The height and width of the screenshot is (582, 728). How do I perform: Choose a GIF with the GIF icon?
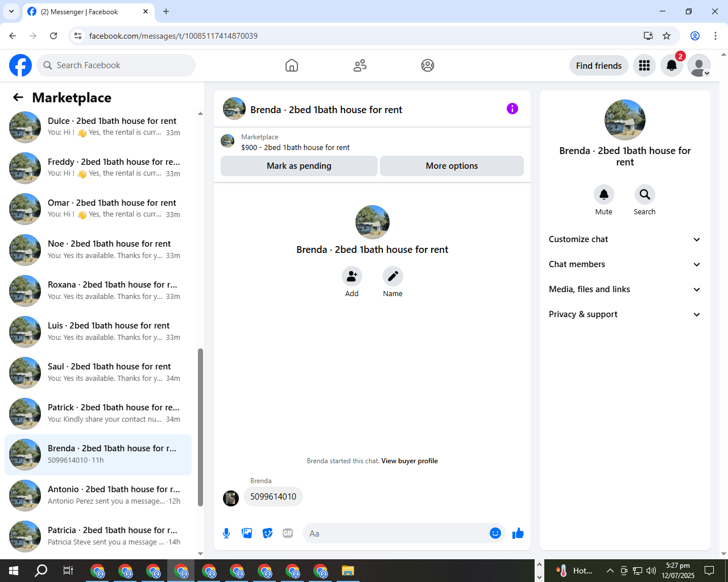point(288,533)
